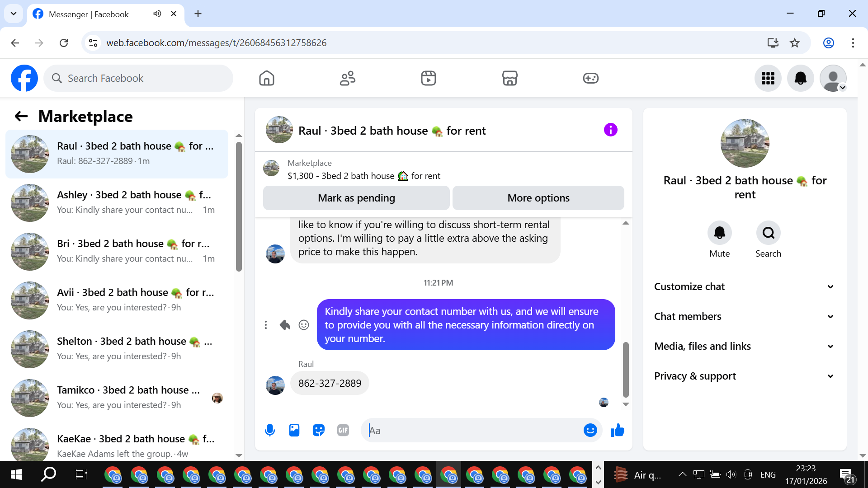
Task: Reply to the sent message
Action: [x=285, y=325]
